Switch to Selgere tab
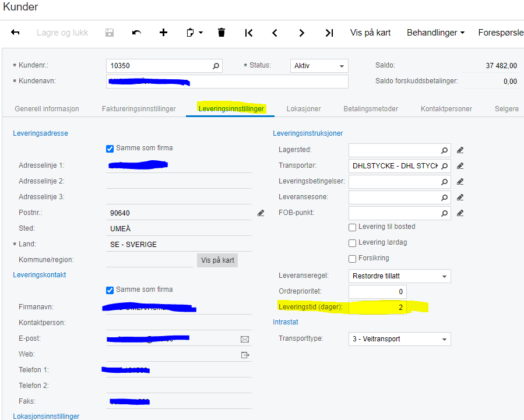 pyautogui.click(x=507, y=109)
